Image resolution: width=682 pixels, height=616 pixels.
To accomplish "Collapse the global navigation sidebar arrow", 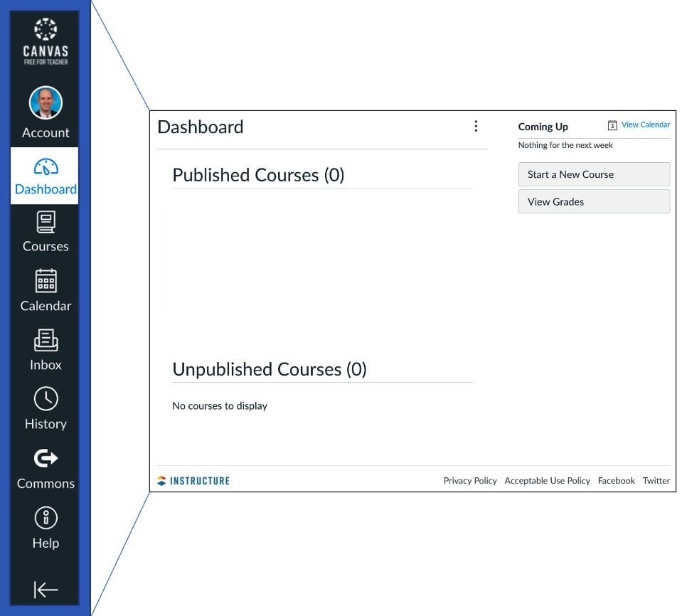I will 46,590.
